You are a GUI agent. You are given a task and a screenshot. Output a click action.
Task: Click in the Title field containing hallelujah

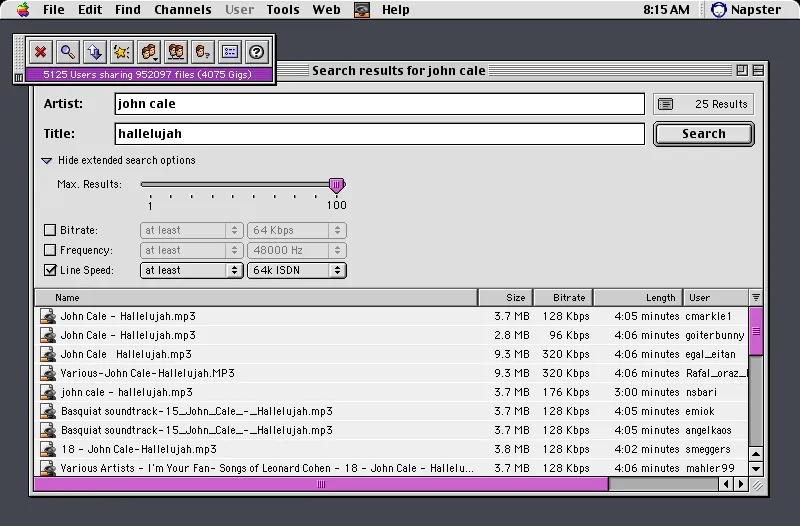[x=380, y=134]
